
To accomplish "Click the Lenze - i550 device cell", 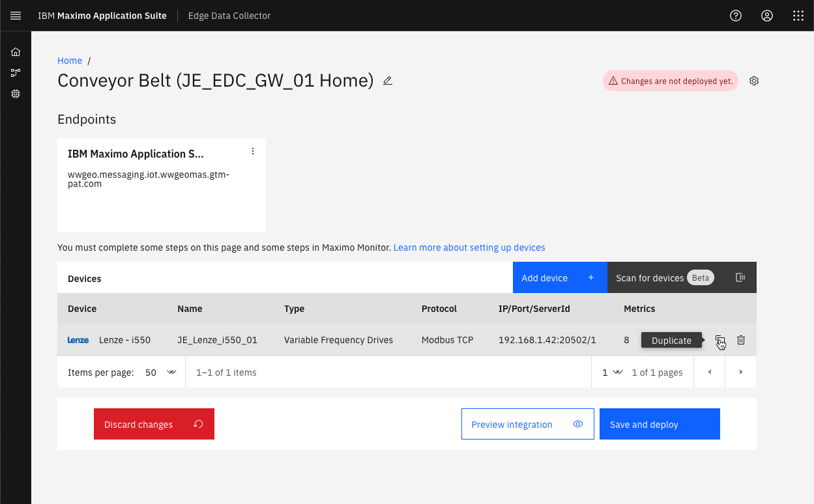I will (x=124, y=340).
